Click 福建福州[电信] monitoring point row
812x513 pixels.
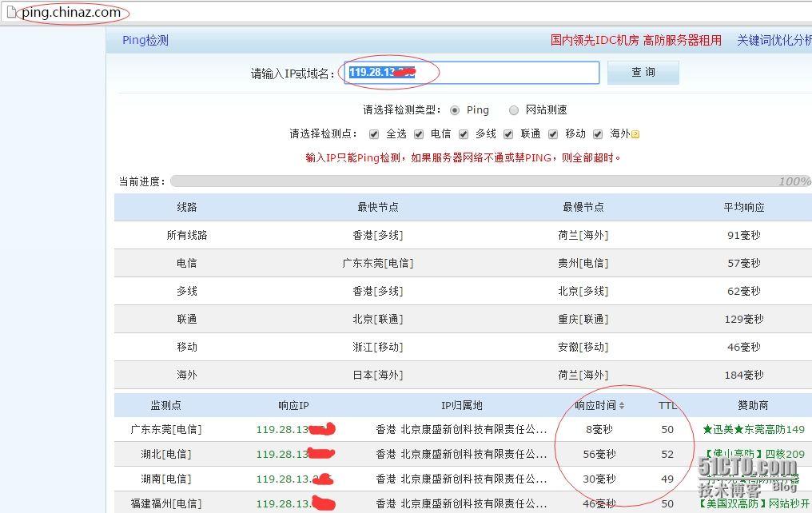coord(166,503)
